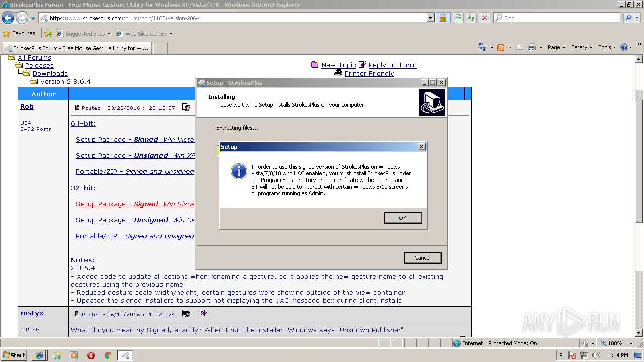Screen dimensions: 644x362
Task: Open the Downloads forum link
Action: pyautogui.click(x=50, y=73)
